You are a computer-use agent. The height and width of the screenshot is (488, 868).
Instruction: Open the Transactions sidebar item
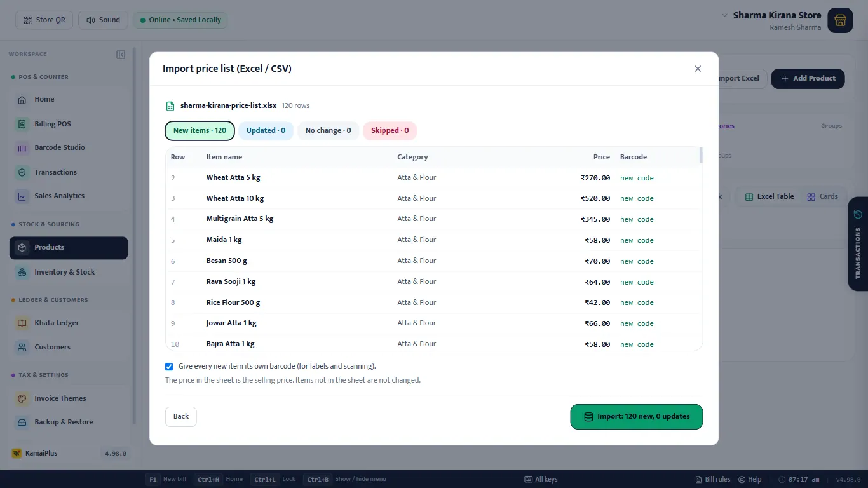click(x=69, y=172)
